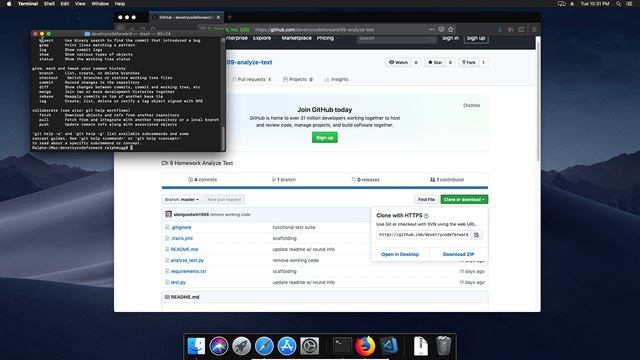Open the .gitignore file
640x360 pixels.
(x=181, y=227)
